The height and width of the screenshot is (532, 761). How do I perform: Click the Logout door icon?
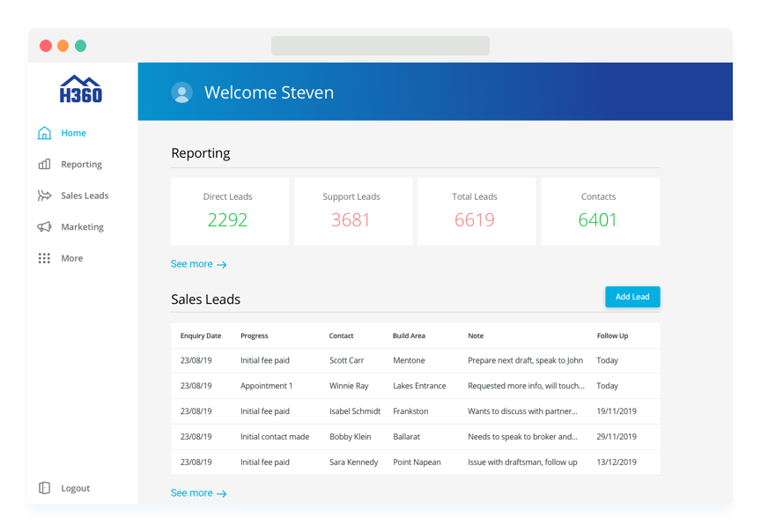[44, 488]
